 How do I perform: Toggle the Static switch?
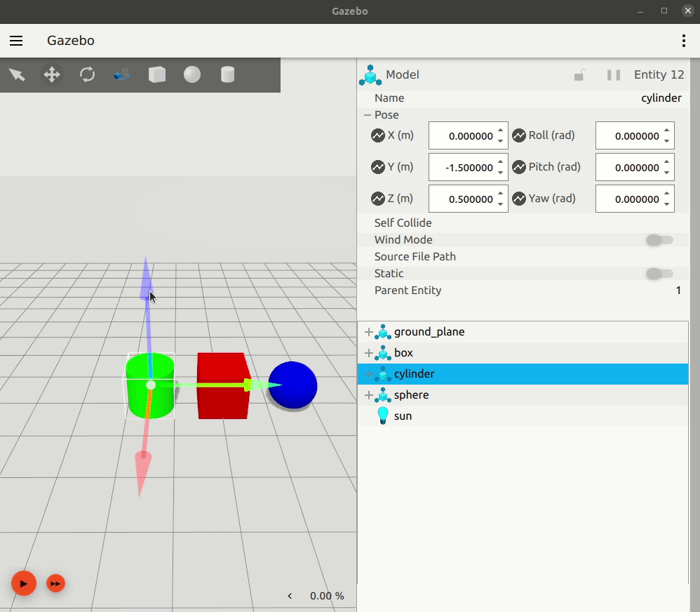(x=659, y=274)
